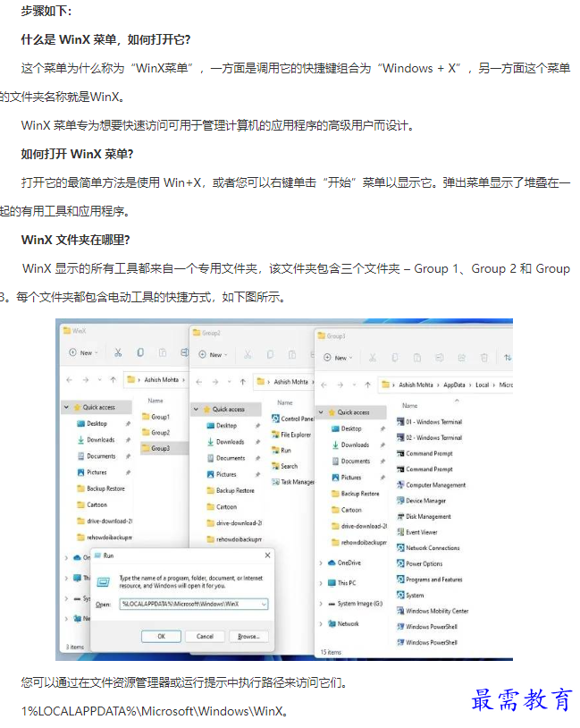This screenshot has width=580, height=728.
Task: Open the Run dialog Open field dropdown arrow
Action: 264,604
